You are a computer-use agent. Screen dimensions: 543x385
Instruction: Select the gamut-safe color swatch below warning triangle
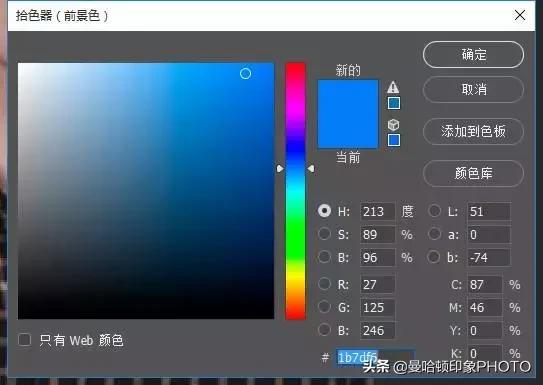click(394, 103)
